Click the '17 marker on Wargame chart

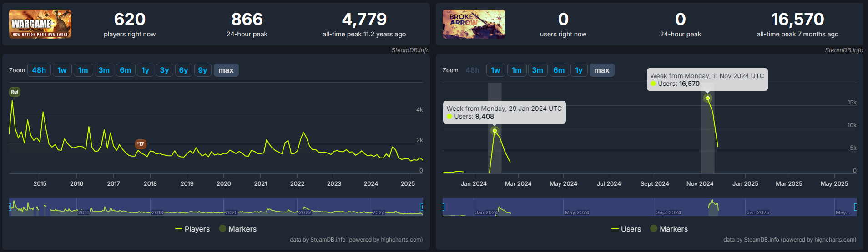click(141, 144)
